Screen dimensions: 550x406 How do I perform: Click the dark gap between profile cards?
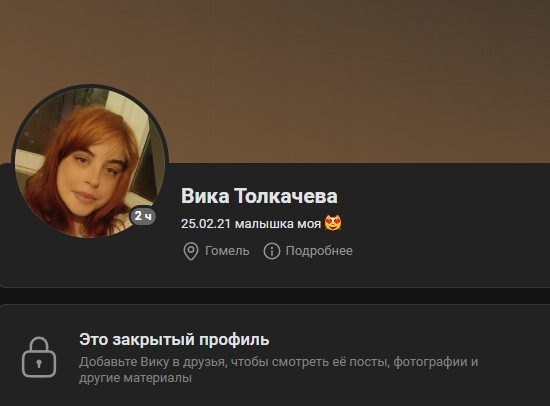point(275,296)
